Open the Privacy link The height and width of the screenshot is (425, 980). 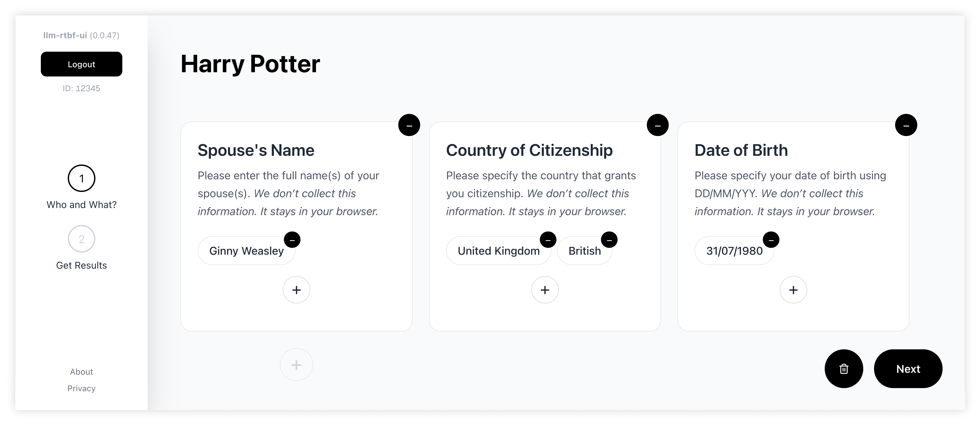click(81, 388)
